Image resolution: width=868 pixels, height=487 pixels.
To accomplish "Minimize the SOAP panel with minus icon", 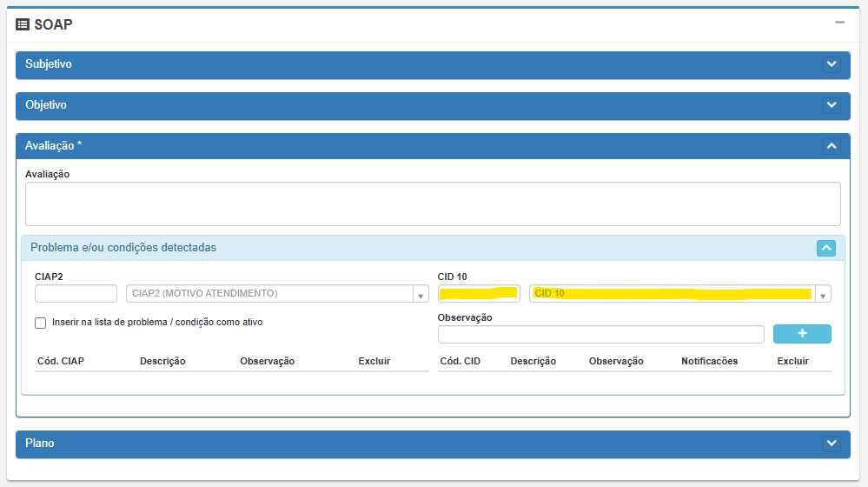I will point(839,23).
